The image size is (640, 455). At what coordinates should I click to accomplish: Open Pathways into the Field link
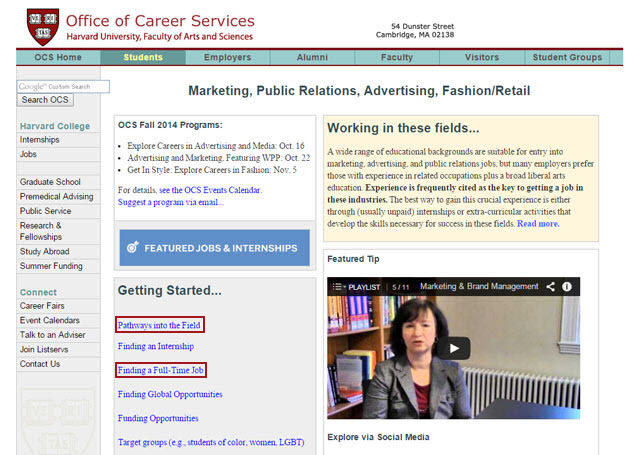(x=159, y=325)
